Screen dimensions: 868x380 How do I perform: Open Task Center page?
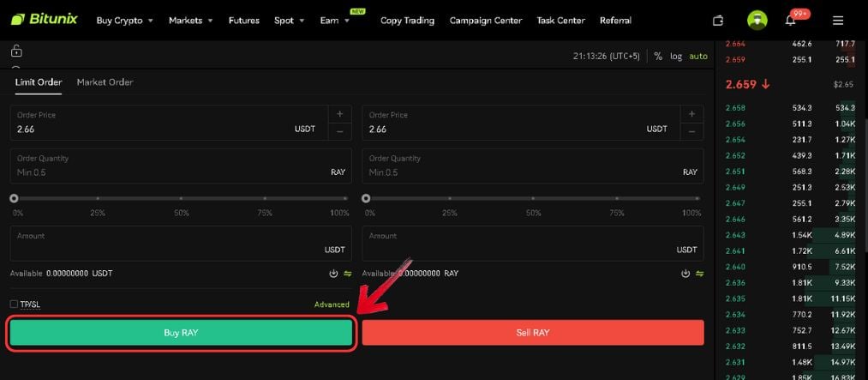pyautogui.click(x=560, y=21)
